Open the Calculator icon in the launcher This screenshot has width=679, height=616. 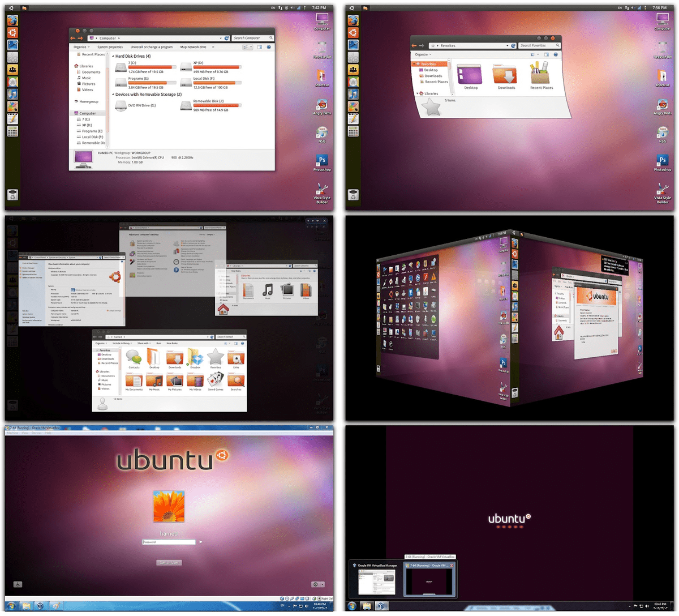tap(12, 131)
